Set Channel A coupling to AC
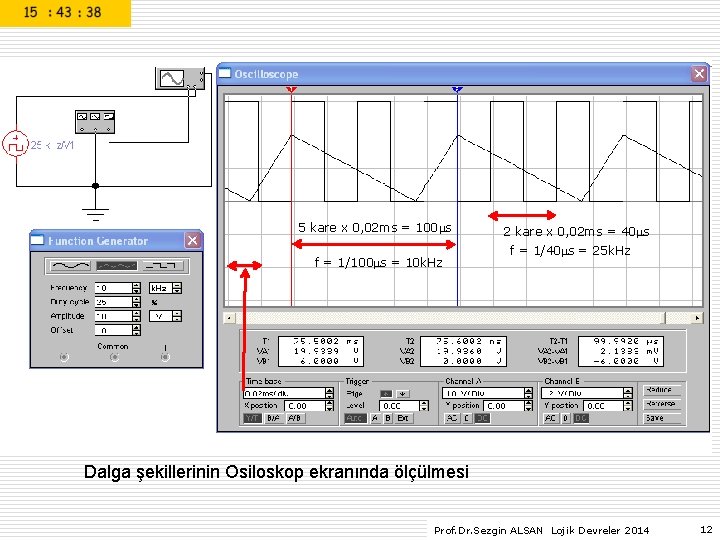Screen dimensions: 720x540 click(451, 418)
